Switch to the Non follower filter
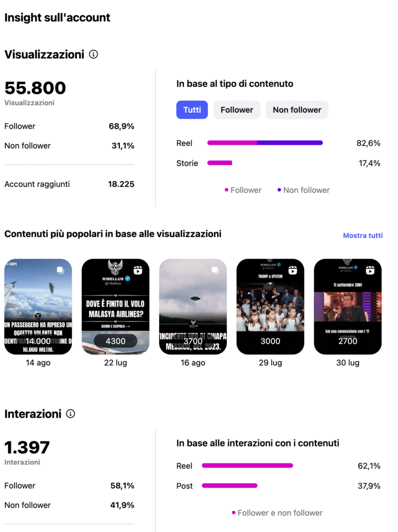The width and height of the screenshot is (398, 532). (x=297, y=110)
